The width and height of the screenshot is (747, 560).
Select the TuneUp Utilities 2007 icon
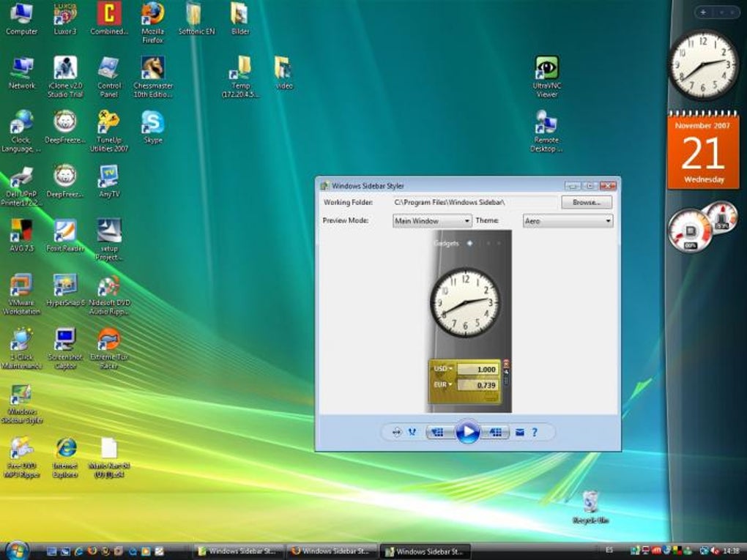pyautogui.click(x=109, y=131)
